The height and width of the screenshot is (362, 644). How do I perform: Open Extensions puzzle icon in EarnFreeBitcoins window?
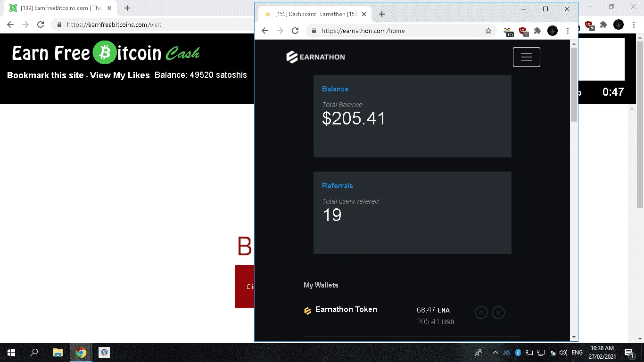pyautogui.click(x=603, y=25)
